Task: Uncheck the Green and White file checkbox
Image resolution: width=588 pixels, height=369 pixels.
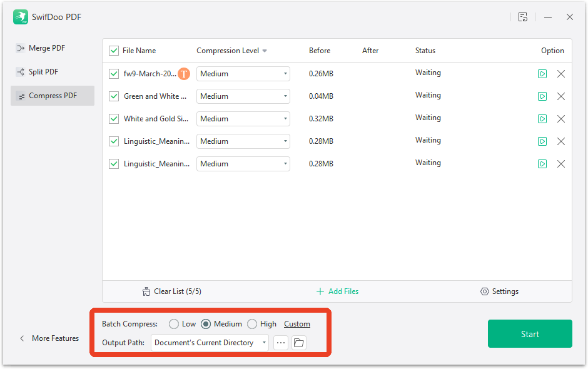Action: (114, 96)
